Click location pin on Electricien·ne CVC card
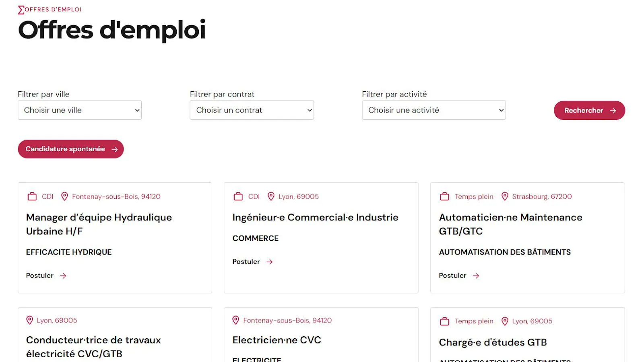 coord(236,320)
